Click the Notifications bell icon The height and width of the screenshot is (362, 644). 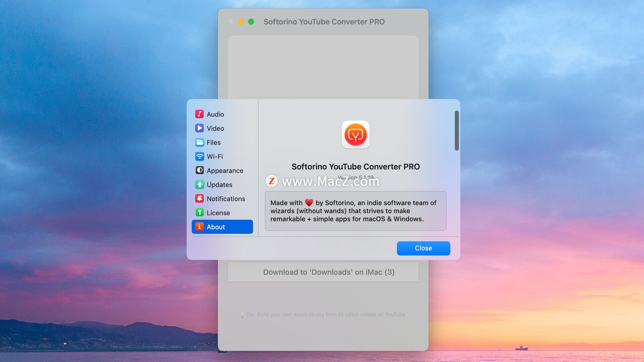tap(199, 199)
